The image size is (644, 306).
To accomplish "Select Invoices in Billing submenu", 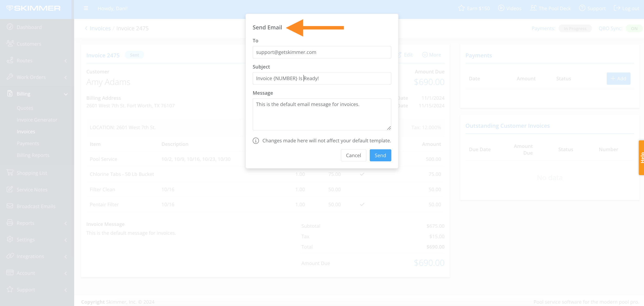I will click(26, 131).
